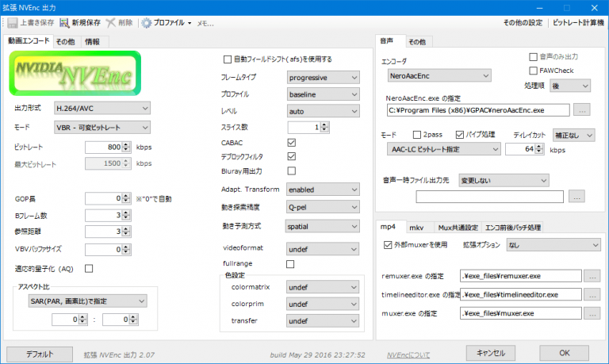
Task: Click the Bフレーム数 spinner arrows
Action: (126, 215)
